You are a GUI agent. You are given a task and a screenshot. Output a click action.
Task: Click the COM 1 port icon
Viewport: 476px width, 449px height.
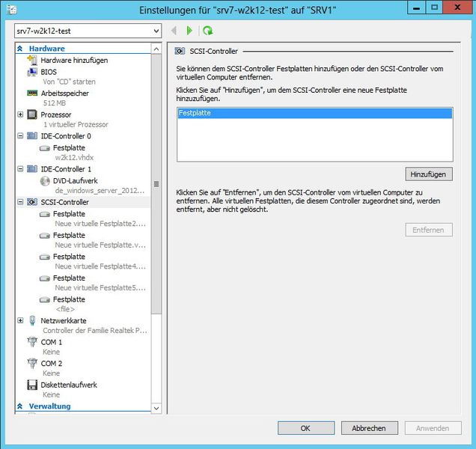(32, 342)
